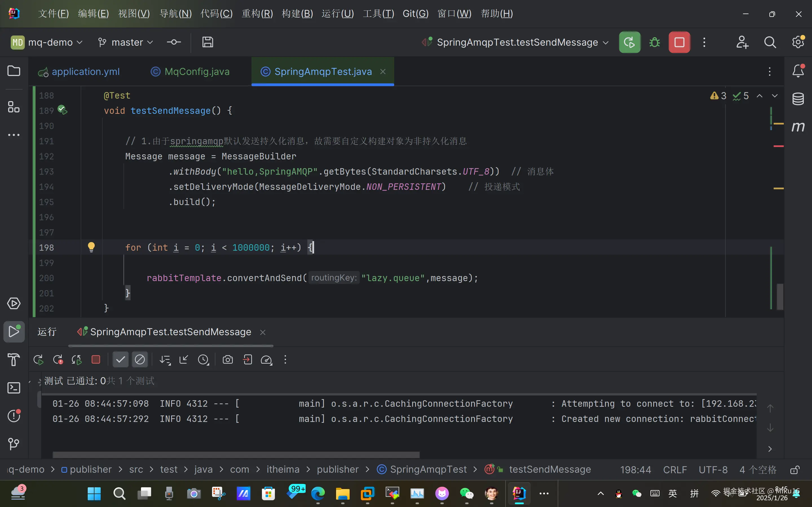Click the lightbulb intention icon on line 198
Image resolution: width=812 pixels, height=507 pixels.
[x=91, y=247]
